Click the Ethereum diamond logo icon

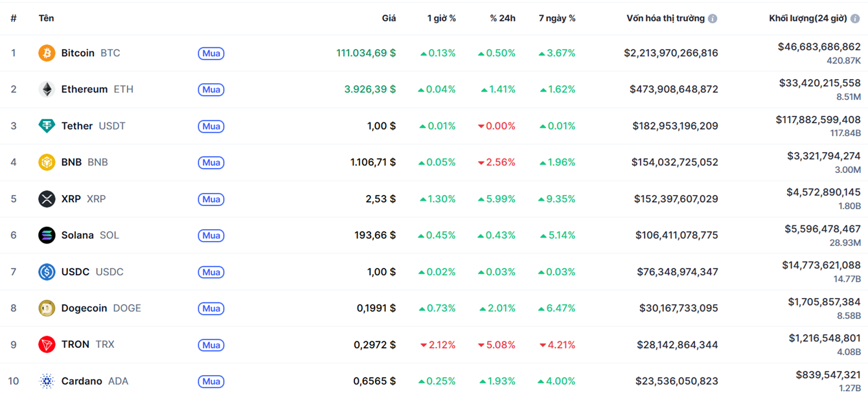click(47, 89)
